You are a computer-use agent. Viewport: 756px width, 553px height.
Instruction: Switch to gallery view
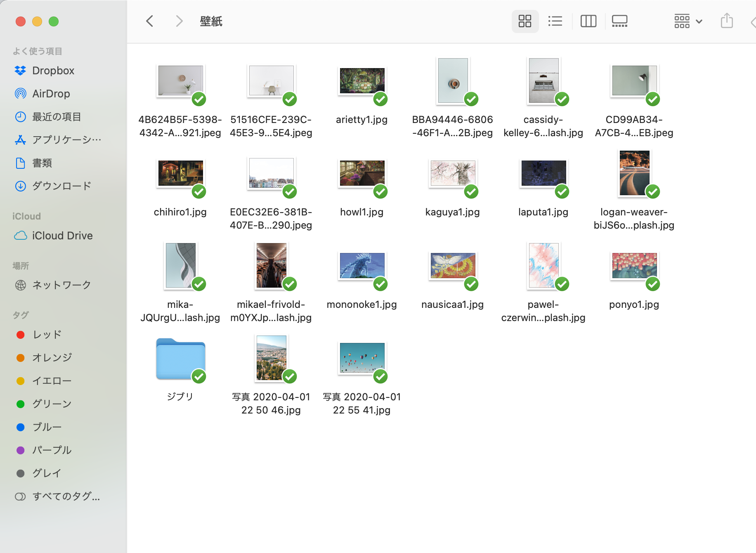(619, 21)
